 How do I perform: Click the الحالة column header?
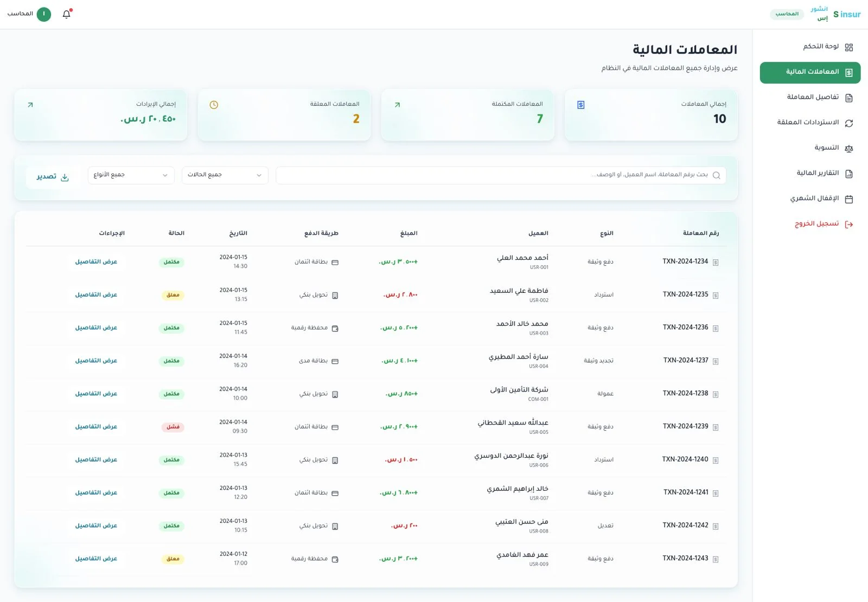point(176,233)
